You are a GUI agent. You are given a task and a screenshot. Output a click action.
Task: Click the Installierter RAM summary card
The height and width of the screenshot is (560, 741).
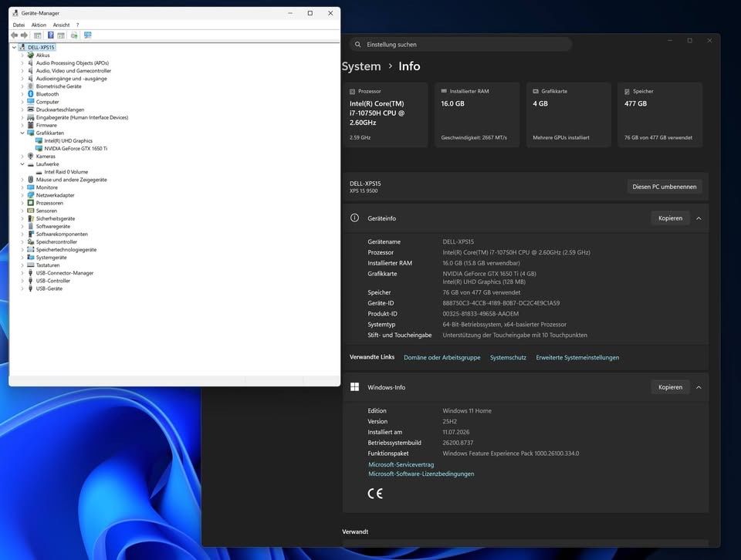click(477, 115)
